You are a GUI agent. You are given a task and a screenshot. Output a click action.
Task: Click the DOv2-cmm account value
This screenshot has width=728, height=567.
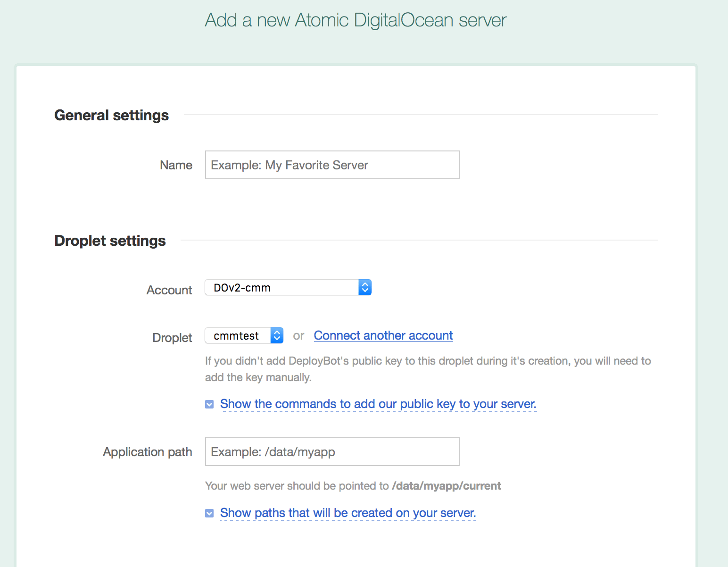(x=241, y=287)
